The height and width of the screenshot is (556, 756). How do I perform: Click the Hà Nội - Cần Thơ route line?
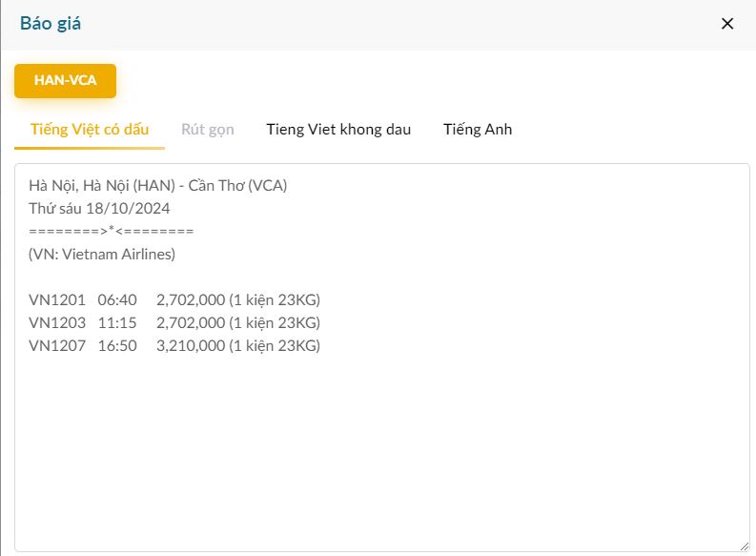pyautogui.click(x=157, y=185)
